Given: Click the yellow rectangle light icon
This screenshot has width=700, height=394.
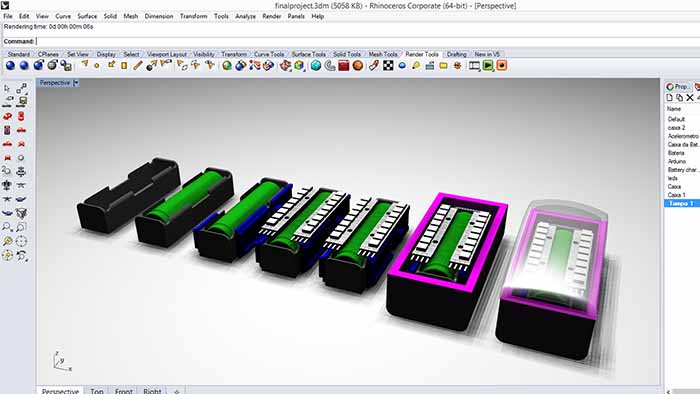Looking at the screenshot, I should coord(443,66).
